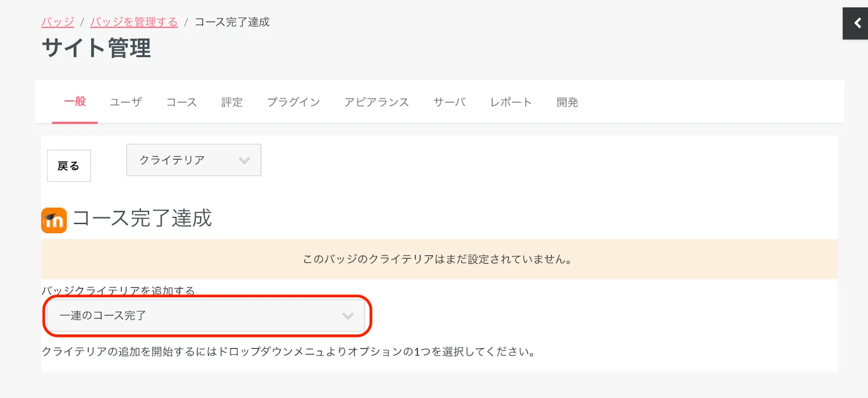Select the 一般 tab
868x398 pixels.
point(75,102)
